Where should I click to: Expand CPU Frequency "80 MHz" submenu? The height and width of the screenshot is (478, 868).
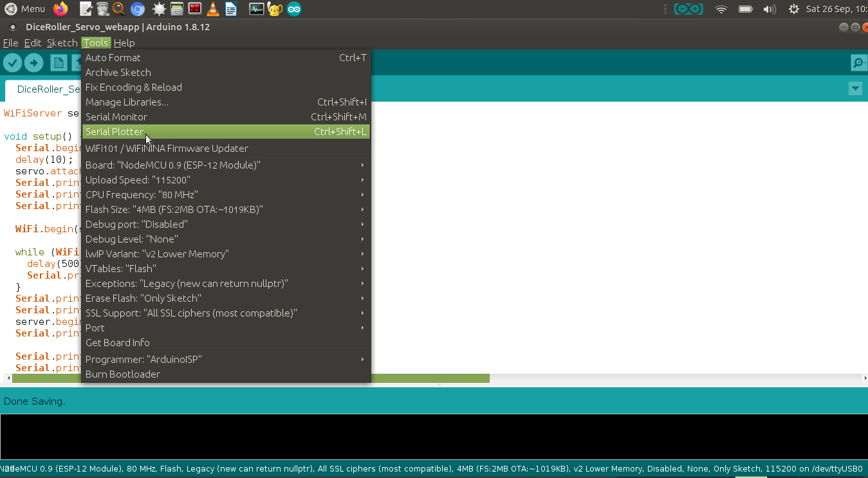[226, 195]
